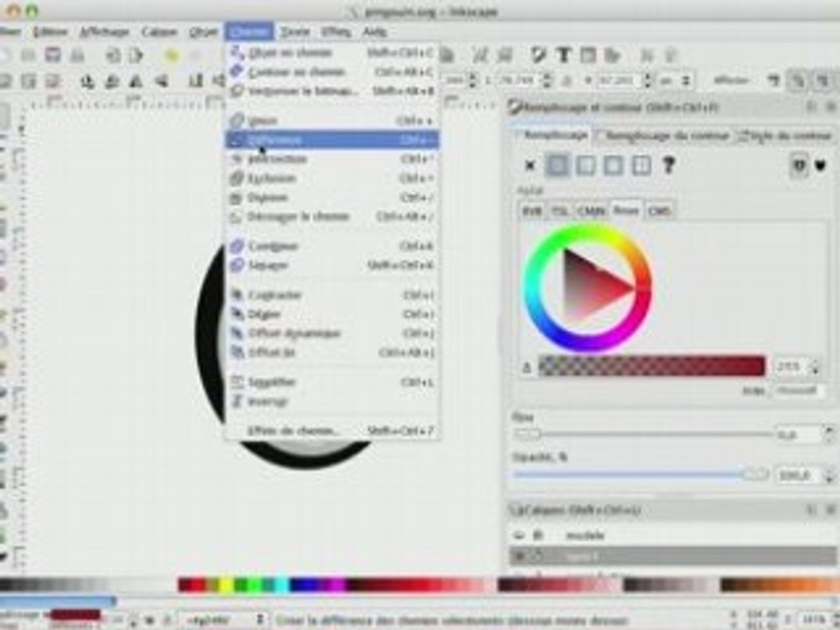840x630 pixels.
Task: Pick the nonzero fill rule heart icon
Action: [x=820, y=165]
